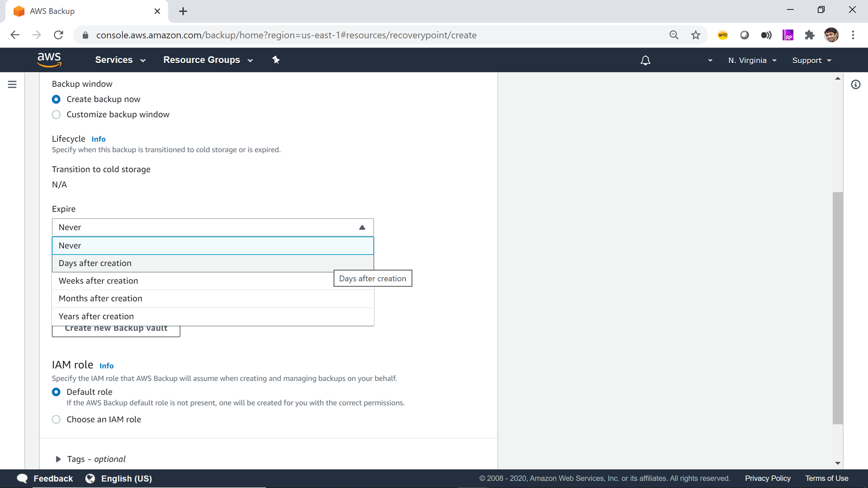The image size is (868, 488).
Task: Click the pin shortcut icon in navbar
Action: 276,60
